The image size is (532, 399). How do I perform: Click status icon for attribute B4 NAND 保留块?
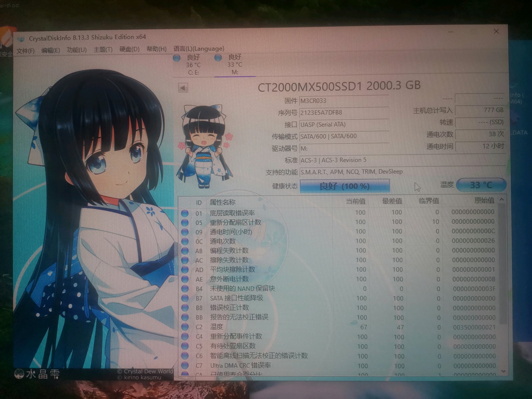pos(185,289)
